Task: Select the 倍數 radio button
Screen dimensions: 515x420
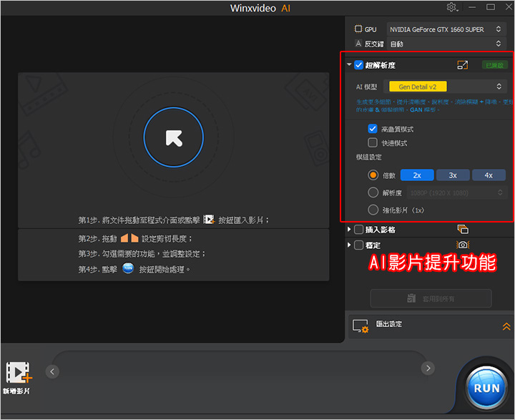Action: pos(373,175)
